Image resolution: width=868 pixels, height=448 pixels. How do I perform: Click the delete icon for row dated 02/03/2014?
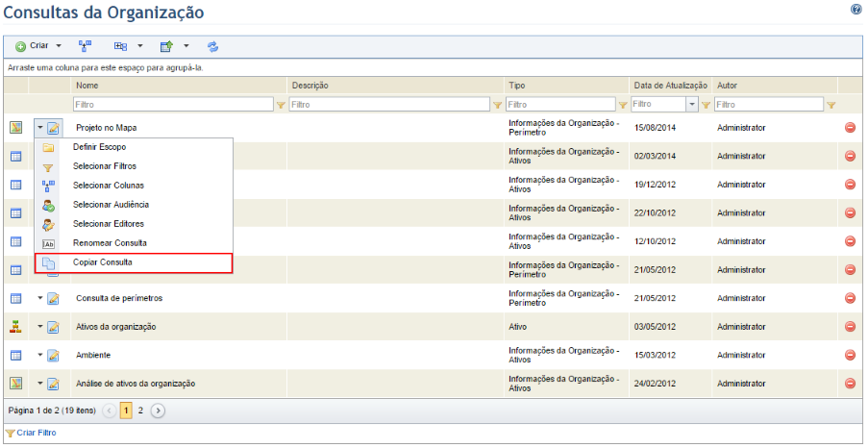[x=851, y=156]
